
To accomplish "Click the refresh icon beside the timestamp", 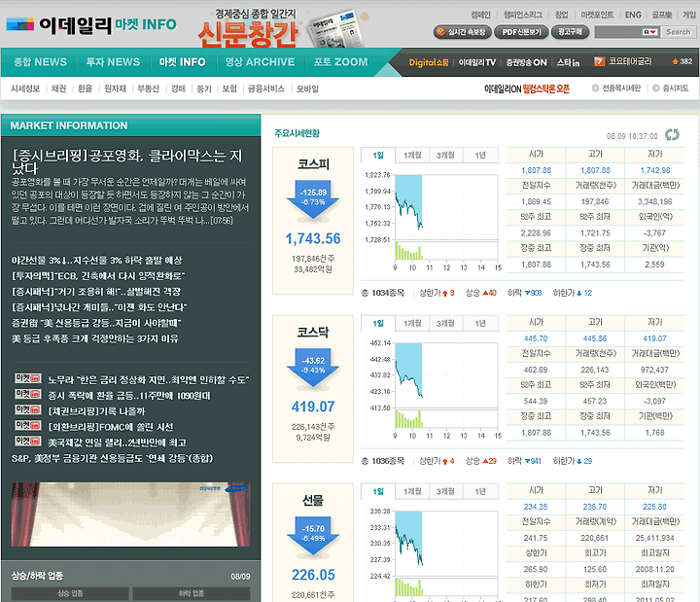I will [x=672, y=134].
